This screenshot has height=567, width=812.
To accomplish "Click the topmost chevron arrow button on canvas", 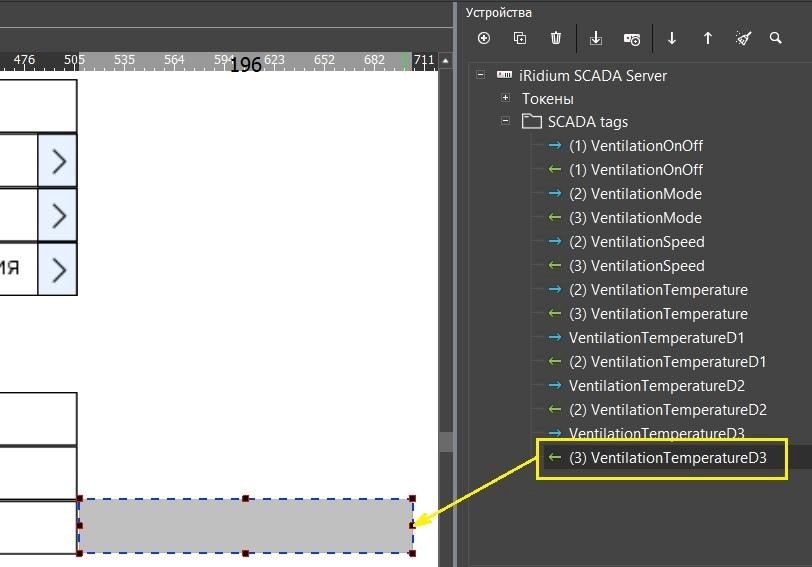I will (x=58, y=161).
